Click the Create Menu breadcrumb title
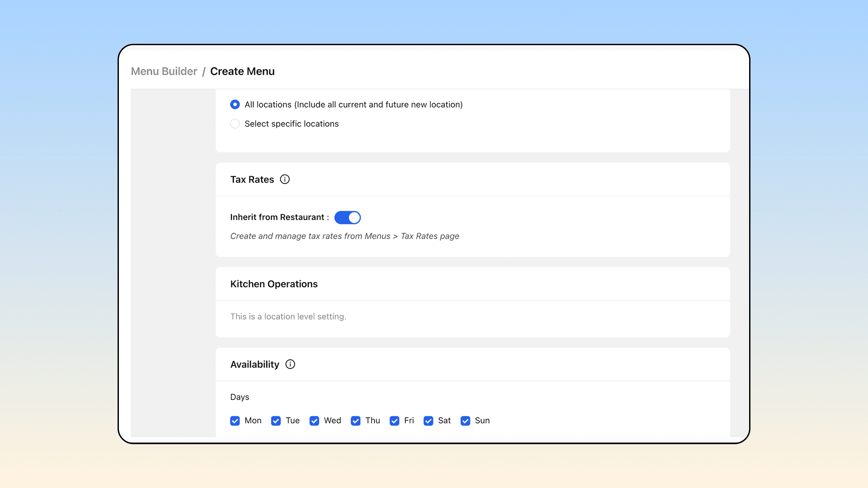 [x=242, y=71]
